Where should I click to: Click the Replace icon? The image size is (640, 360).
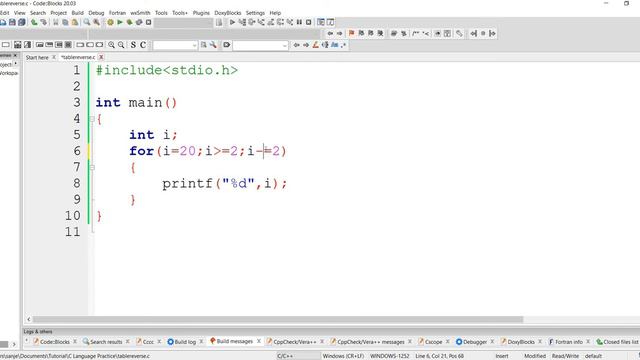click(96, 22)
